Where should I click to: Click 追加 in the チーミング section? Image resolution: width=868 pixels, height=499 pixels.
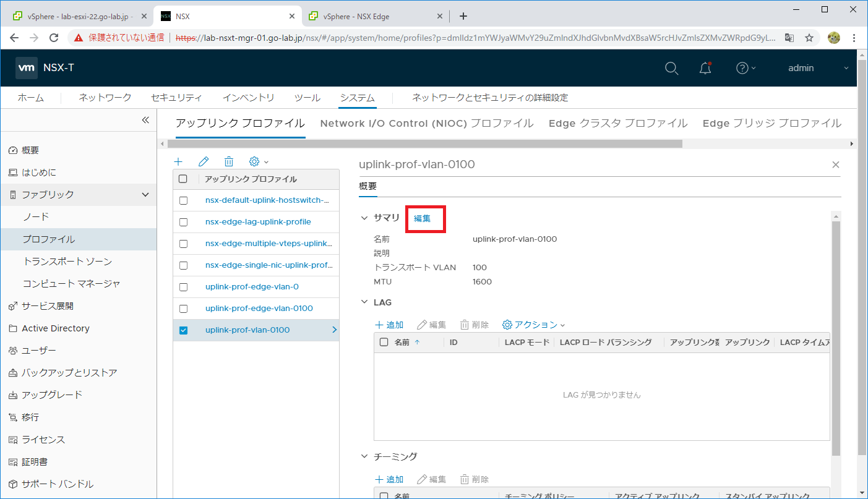(x=389, y=479)
